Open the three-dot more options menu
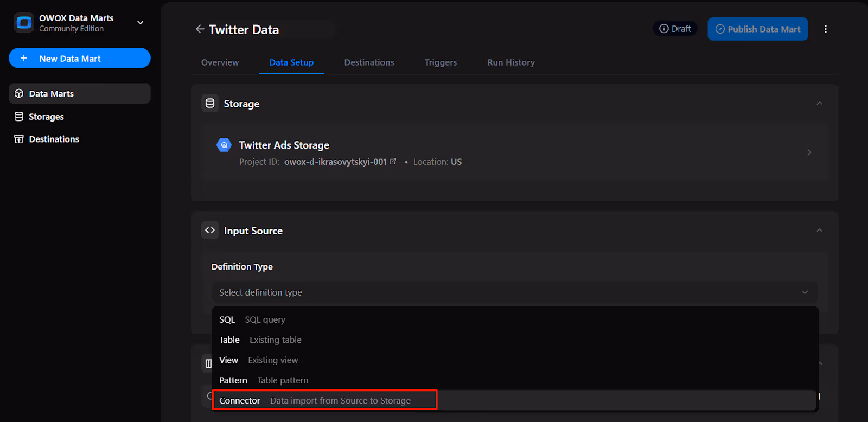The image size is (868, 422). point(826,29)
